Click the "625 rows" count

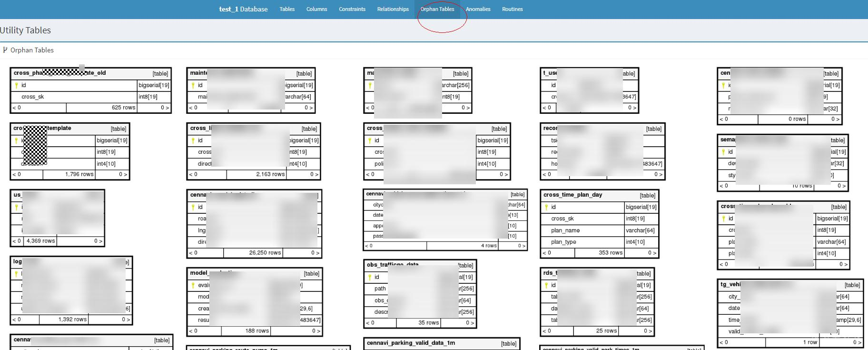click(x=124, y=108)
